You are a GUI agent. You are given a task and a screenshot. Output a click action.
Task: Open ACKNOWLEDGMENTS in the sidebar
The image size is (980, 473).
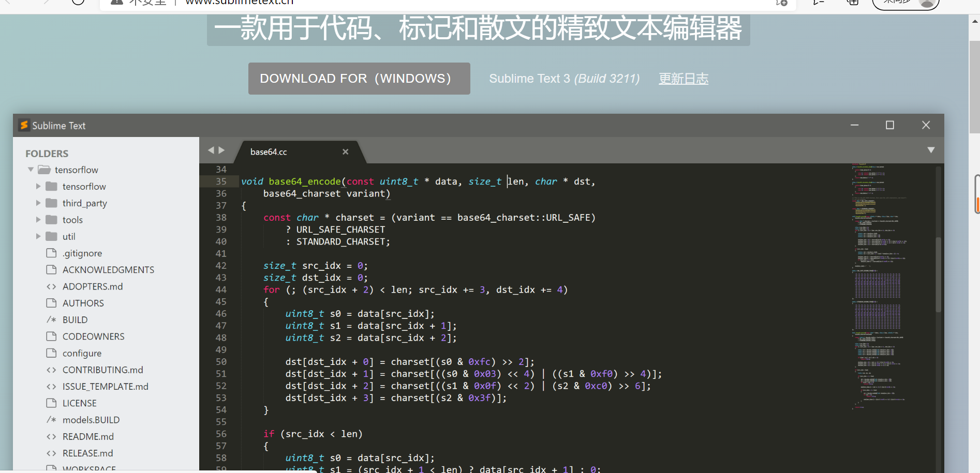109,270
